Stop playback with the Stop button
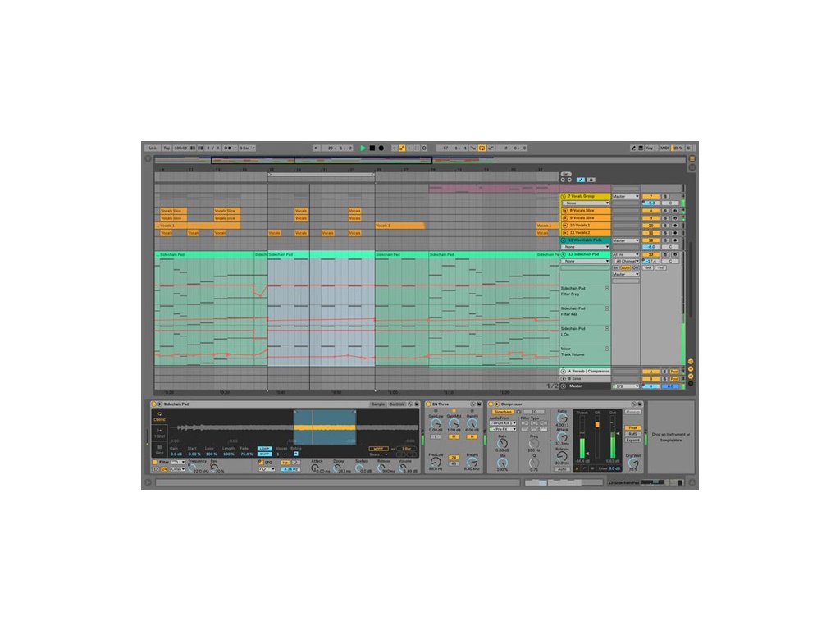Screen dimensions: 840x630 point(372,148)
